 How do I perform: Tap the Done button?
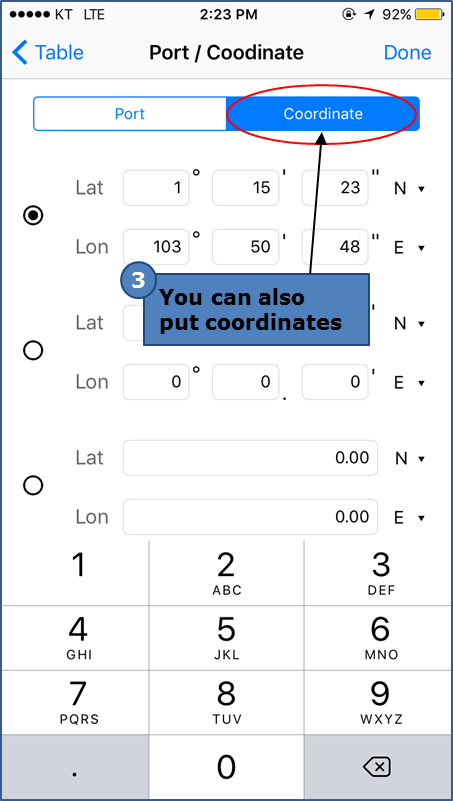pyautogui.click(x=408, y=53)
